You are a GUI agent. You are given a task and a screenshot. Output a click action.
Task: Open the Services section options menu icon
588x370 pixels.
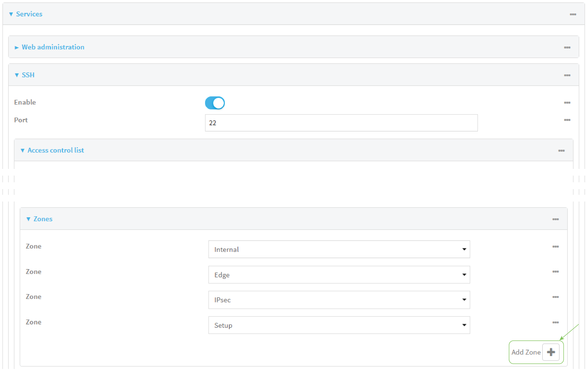tap(573, 14)
